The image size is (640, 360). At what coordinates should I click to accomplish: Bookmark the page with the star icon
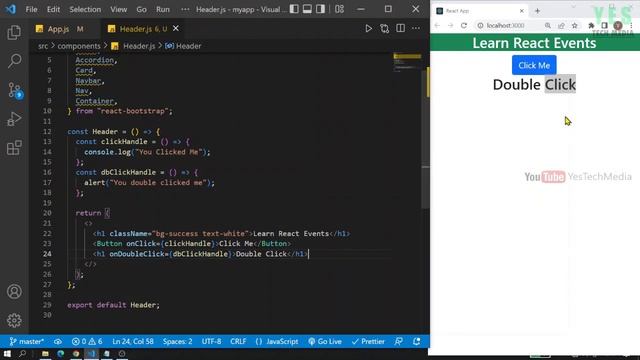coord(575,25)
